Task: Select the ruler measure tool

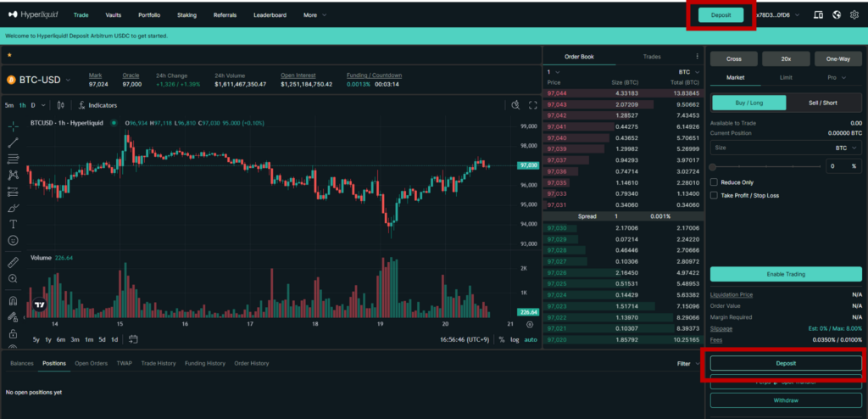Action: click(14, 262)
